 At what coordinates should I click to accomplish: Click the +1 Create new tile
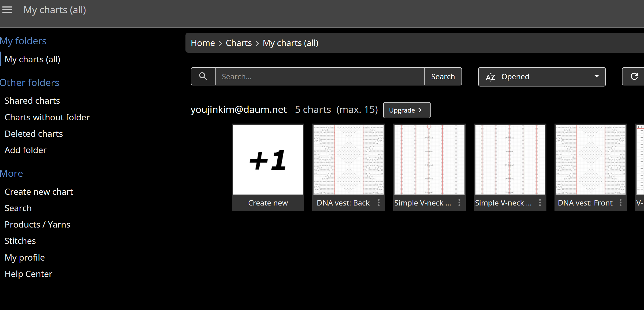268,160
